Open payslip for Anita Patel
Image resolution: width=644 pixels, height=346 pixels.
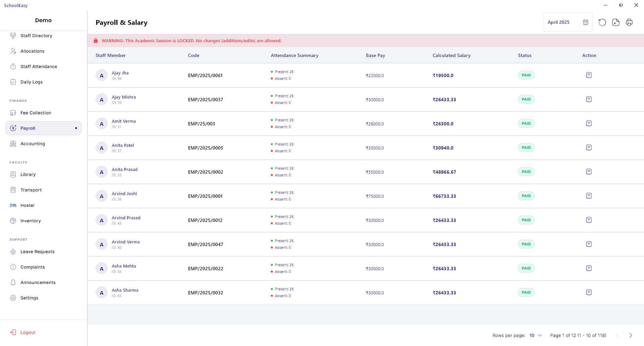pyautogui.click(x=589, y=148)
